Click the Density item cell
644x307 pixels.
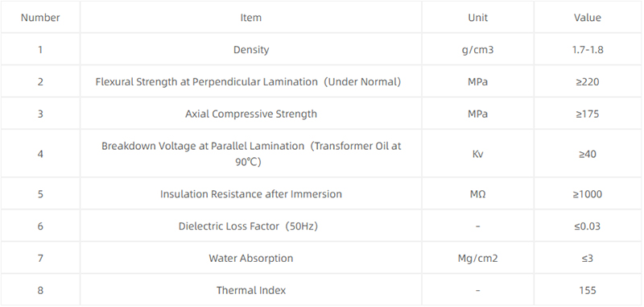click(250, 49)
